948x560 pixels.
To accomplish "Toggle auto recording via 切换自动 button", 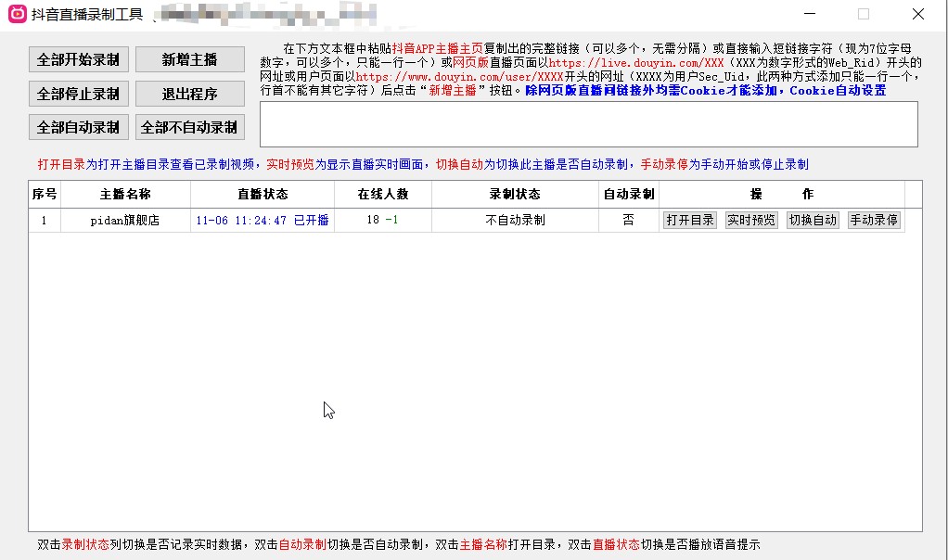I will point(813,220).
